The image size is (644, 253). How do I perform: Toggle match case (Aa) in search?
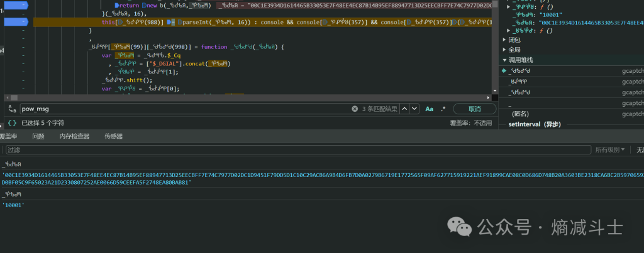click(430, 109)
